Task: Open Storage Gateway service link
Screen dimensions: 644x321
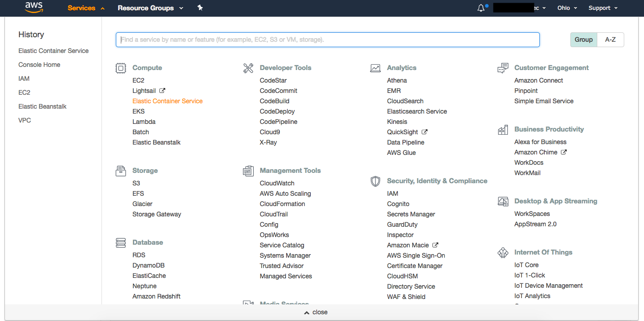Action: pyautogui.click(x=157, y=214)
